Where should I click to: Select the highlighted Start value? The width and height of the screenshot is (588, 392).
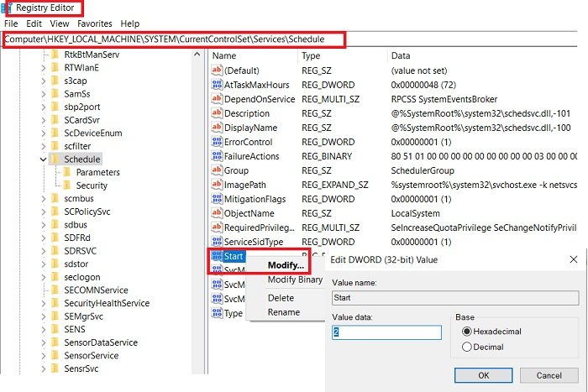234,256
